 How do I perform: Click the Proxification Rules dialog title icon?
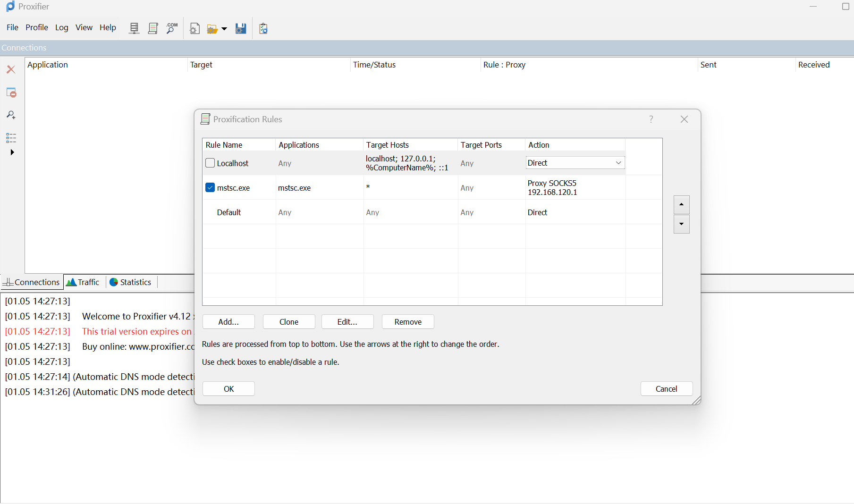[x=205, y=119]
